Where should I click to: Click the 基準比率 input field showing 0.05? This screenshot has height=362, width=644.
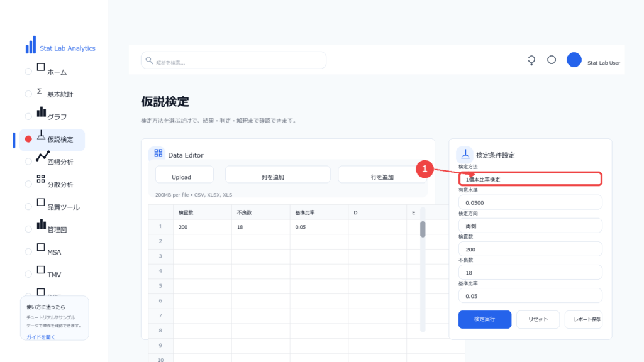pos(530,296)
